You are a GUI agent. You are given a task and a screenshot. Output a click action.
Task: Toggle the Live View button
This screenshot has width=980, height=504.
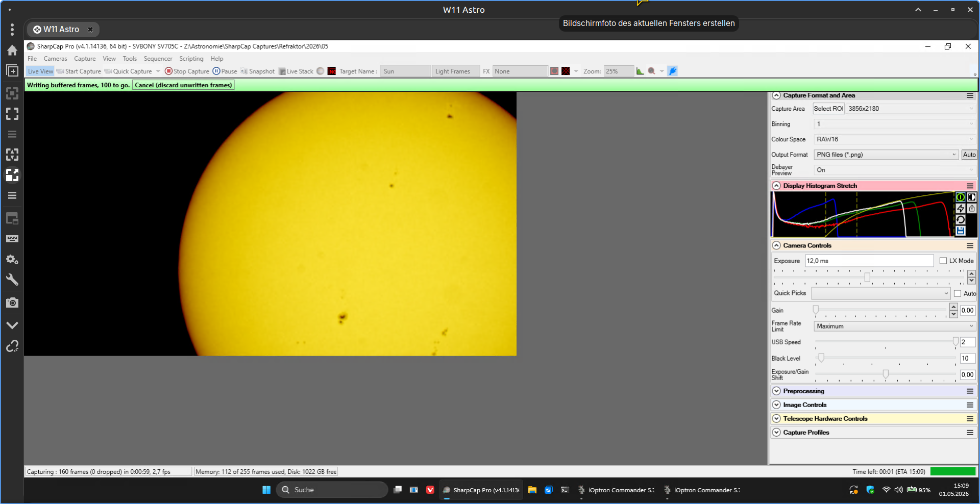(40, 71)
